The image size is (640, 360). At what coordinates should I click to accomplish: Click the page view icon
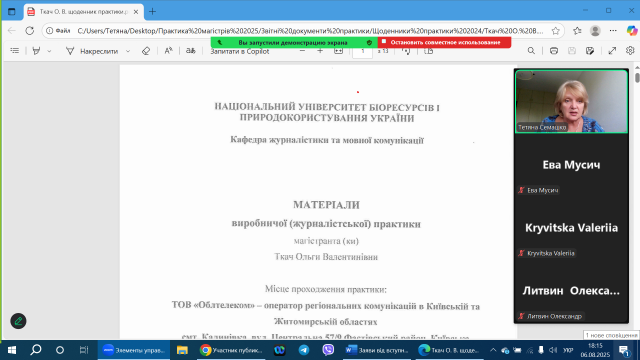pos(429,51)
